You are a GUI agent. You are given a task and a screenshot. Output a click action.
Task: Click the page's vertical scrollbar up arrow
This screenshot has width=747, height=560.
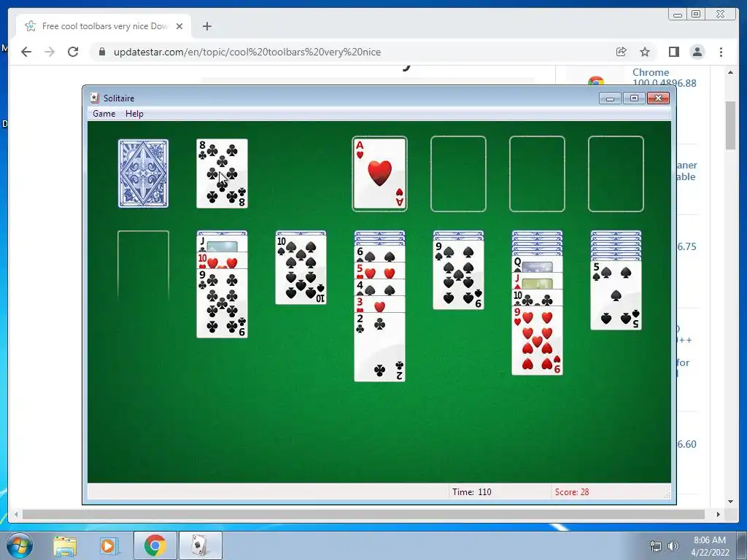730,72
